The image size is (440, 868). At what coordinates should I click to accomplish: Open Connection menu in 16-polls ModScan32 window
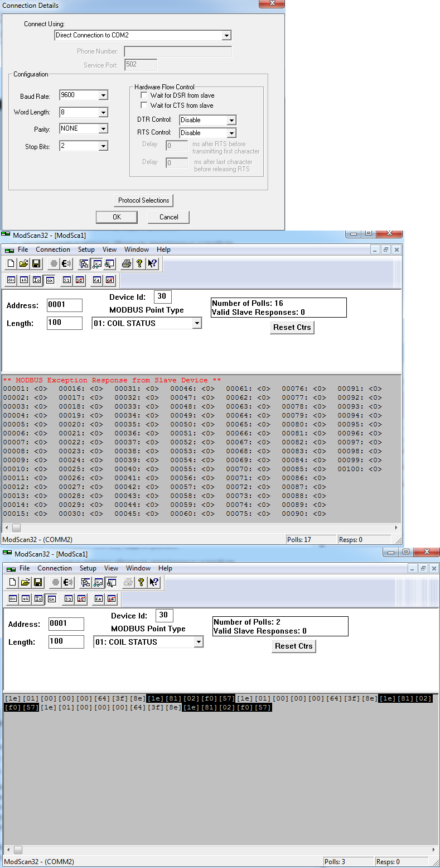click(53, 250)
